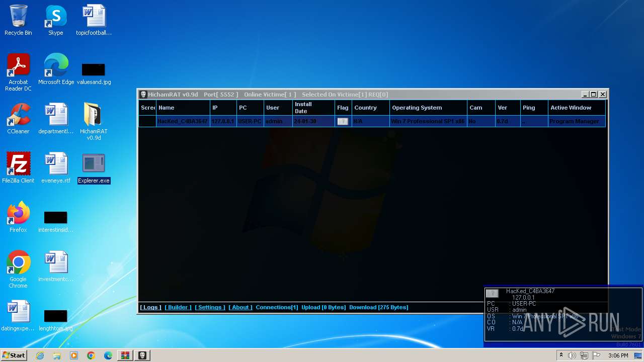
Task: Click the Connections[1] status text
Action: (277, 307)
